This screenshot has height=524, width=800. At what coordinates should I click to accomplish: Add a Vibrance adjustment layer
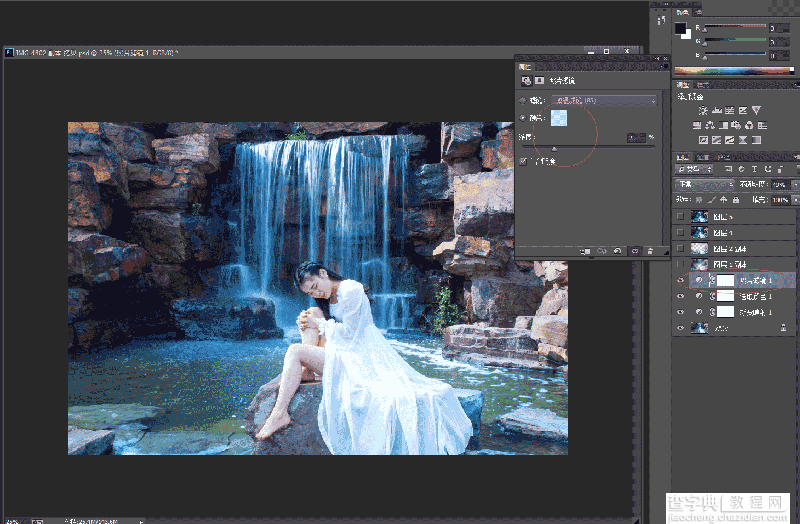757,110
